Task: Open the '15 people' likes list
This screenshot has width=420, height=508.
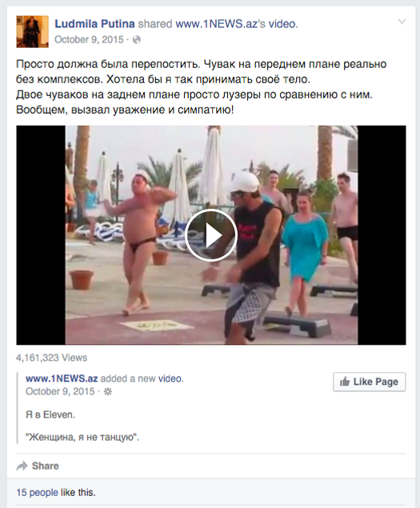Action: (38, 493)
